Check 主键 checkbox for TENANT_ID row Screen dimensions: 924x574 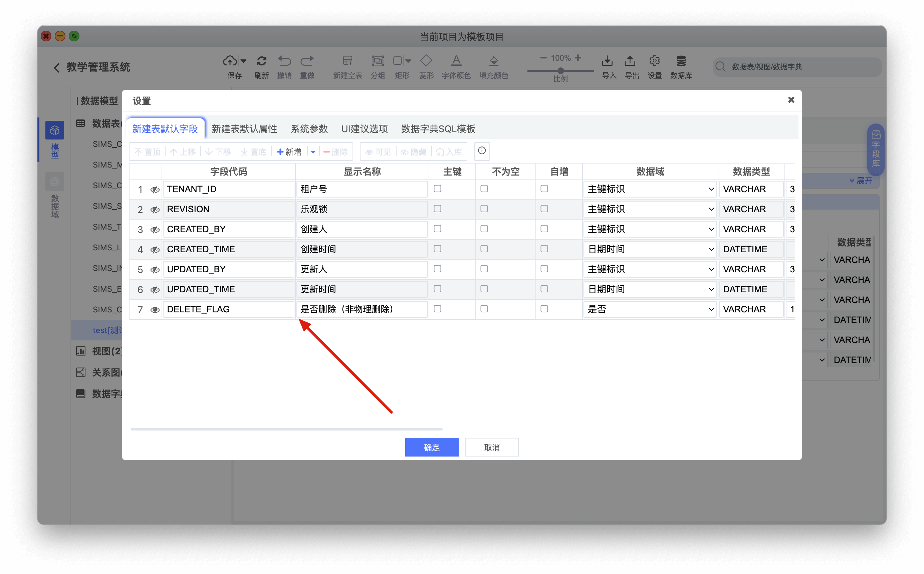click(x=437, y=189)
